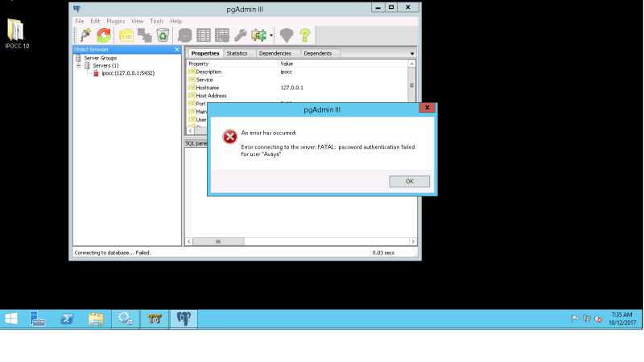644x362 pixels.
Task: Open the Windows Start button
Action: click(x=11, y=319)
